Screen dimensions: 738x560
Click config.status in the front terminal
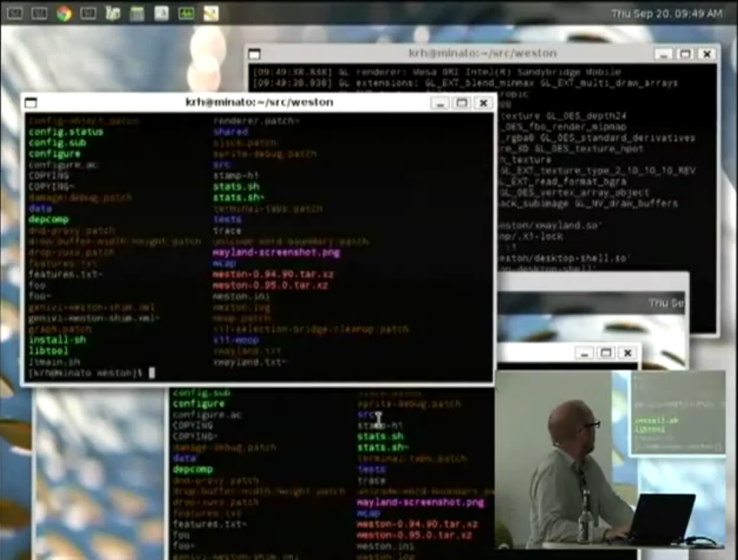click(66, 132)
